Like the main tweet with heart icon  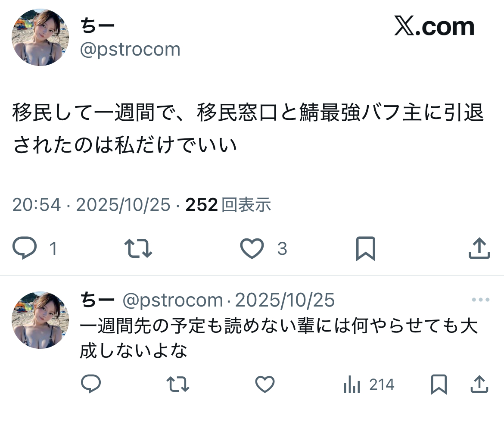[x=252, y=248]
